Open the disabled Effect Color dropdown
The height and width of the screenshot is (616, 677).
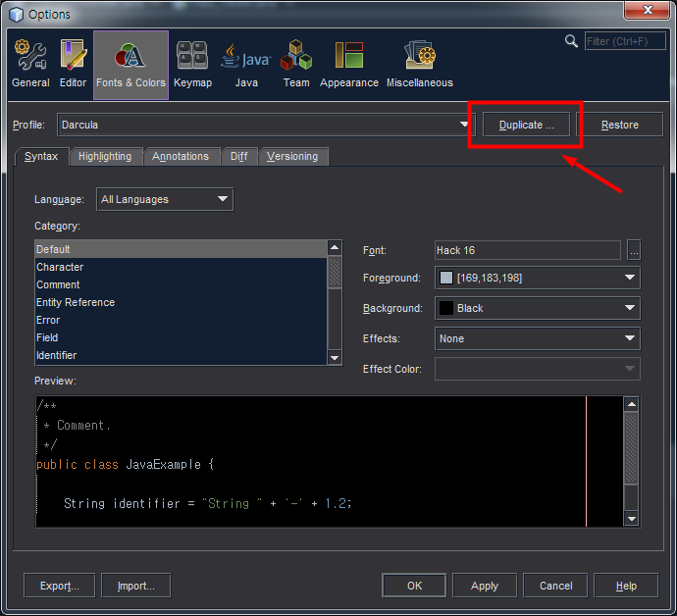[538, 369]
